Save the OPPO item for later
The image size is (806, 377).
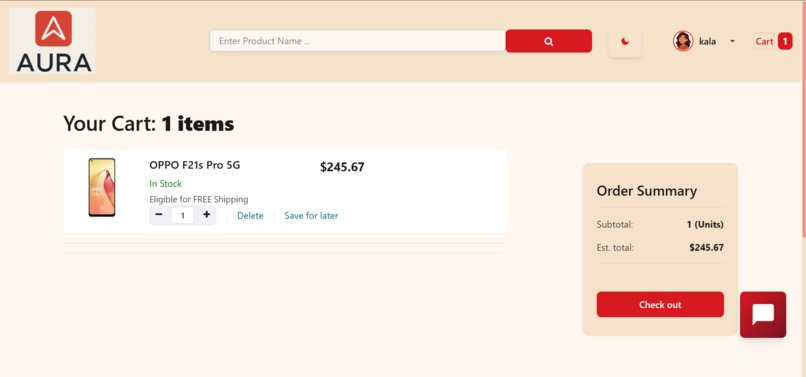coord(311,216)
